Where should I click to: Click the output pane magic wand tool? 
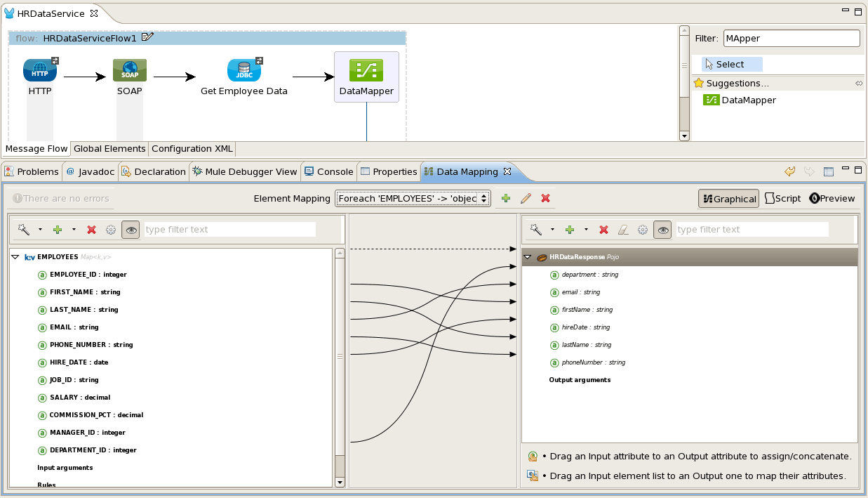point(536,230)
